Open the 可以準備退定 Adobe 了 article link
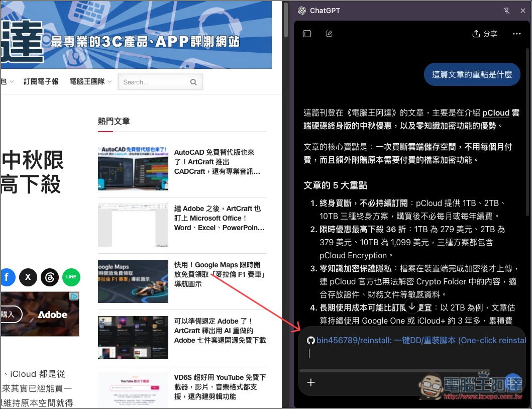 (220, 331)
